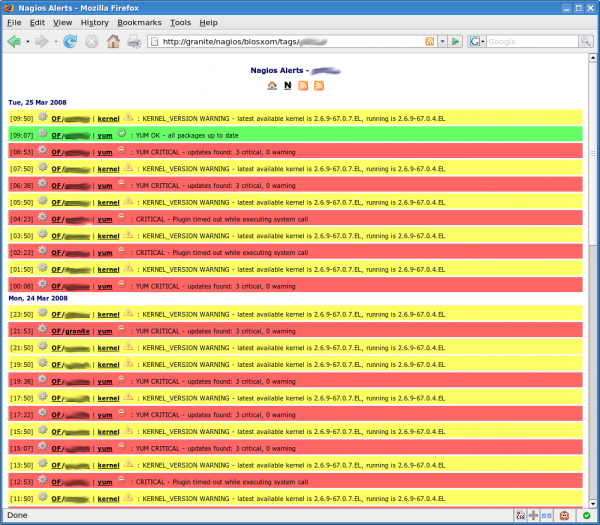The height and width of the screenshot is (525, 600).
Task: Click the RSS feed icon in address bar
Action: click(430, 42)
